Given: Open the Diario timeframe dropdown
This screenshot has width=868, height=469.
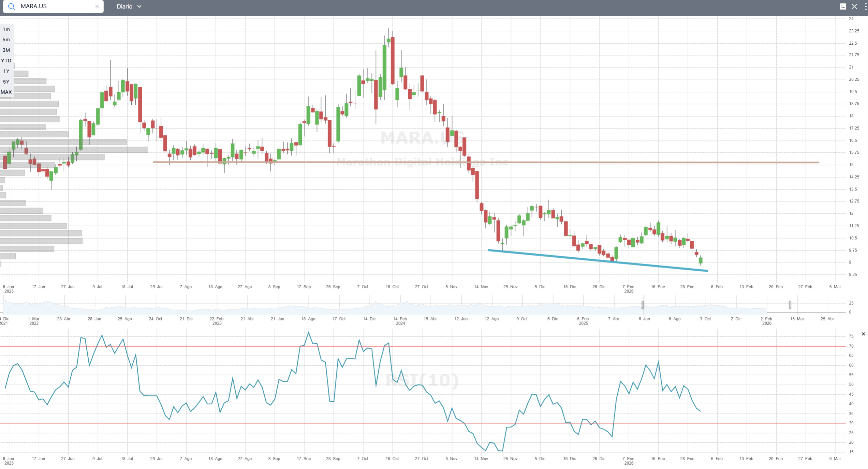Looking at the screenshot, I should pos(125,6).
